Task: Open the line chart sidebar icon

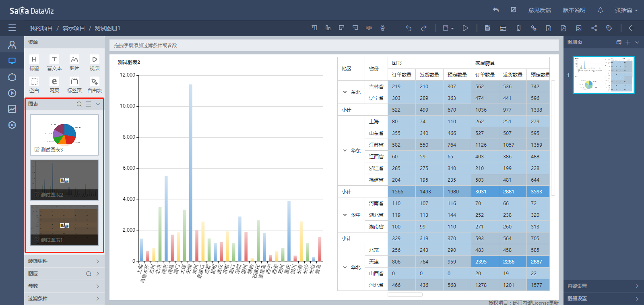Action: (12, 109)
